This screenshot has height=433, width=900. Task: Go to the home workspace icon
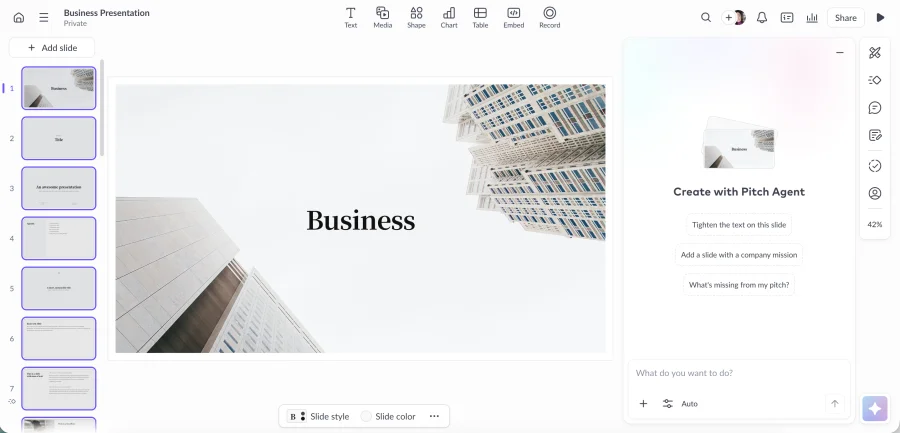pyautogui.click(x=19, y=18)
